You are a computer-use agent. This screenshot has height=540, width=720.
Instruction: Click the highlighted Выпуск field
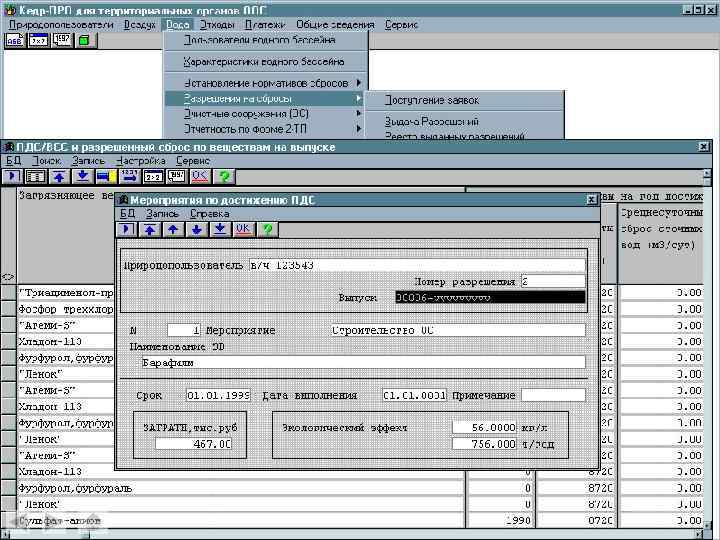490,298
